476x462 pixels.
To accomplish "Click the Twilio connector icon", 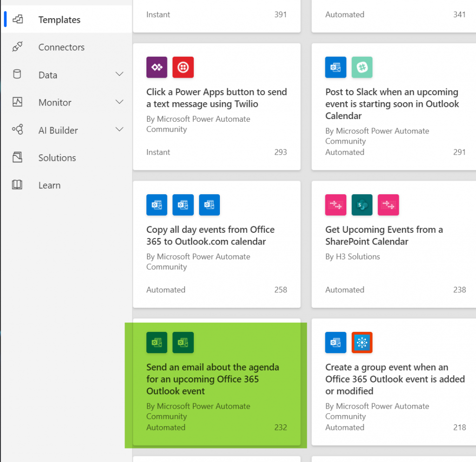I will pos(183,67).
